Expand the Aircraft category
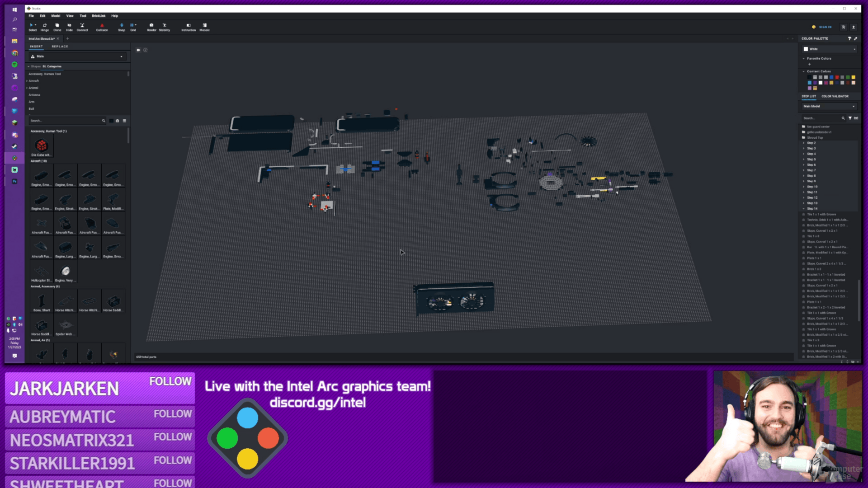 point(27,81)
